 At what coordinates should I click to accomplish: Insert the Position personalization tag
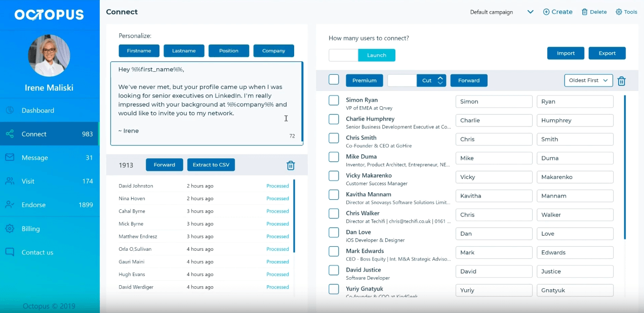(229, 51)
